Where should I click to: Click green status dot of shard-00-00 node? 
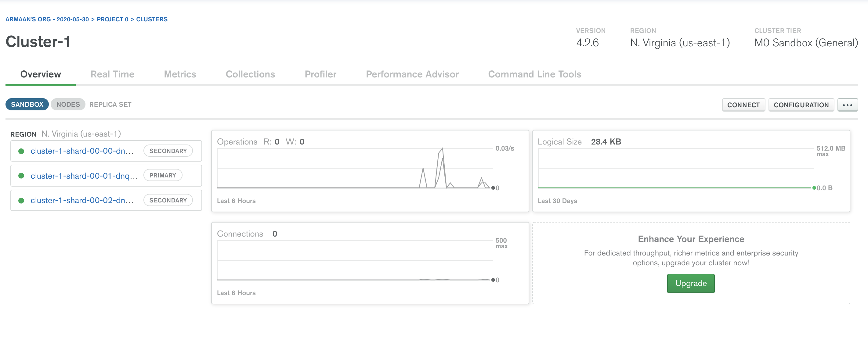(x=21, y=151)
